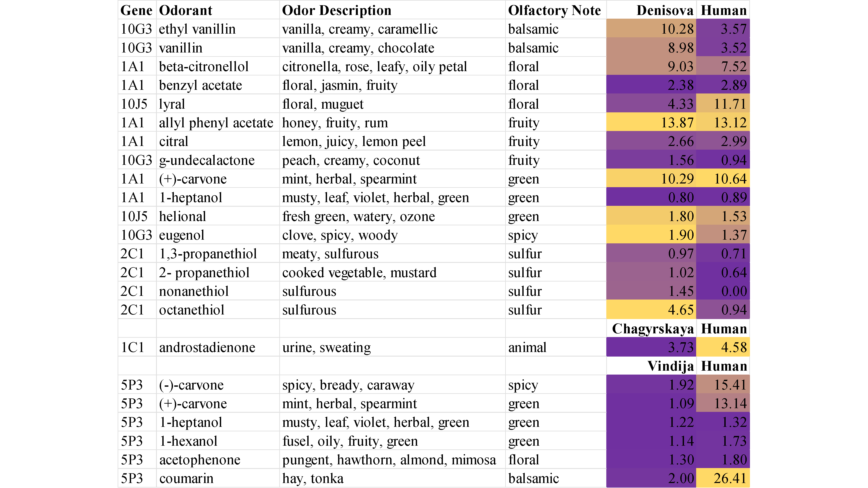Select the Chagyrskaya header label

tap(653, 329)
